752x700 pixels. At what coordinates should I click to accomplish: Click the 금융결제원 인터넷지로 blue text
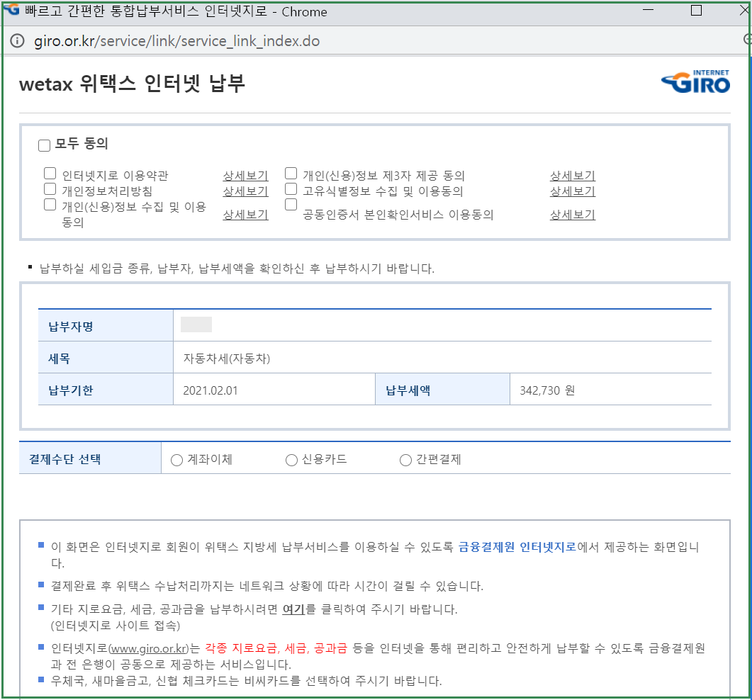(517, 547)
